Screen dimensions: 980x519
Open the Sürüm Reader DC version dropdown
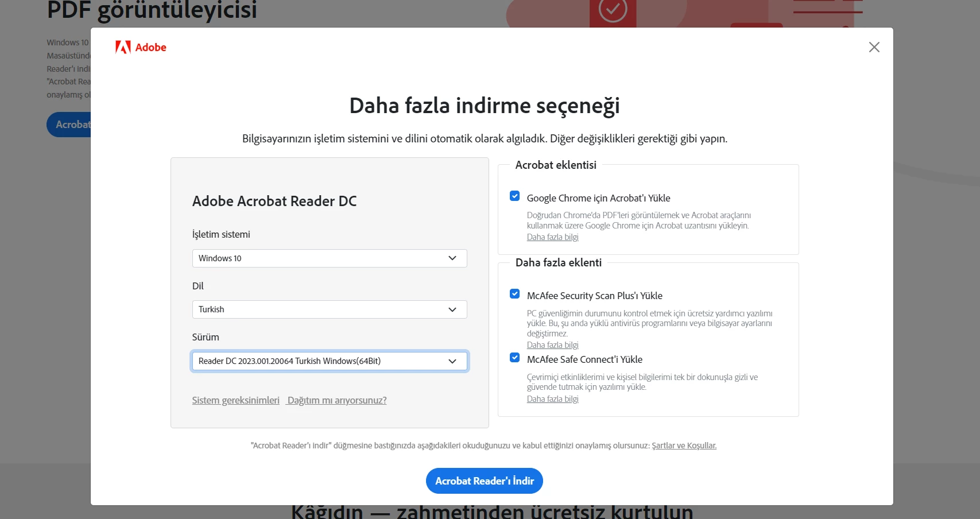tap(330, 361)
